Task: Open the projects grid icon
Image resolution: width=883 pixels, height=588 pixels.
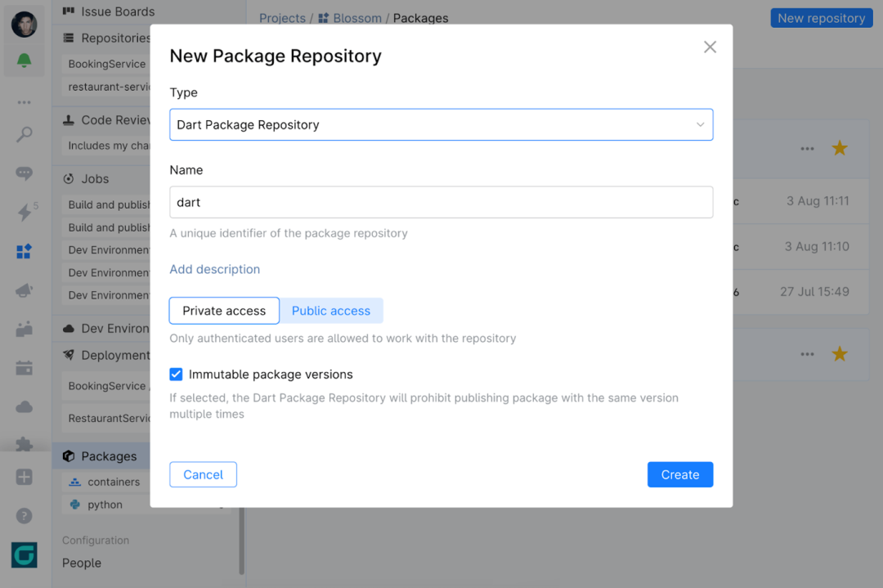Action: [x=24, y=251]
